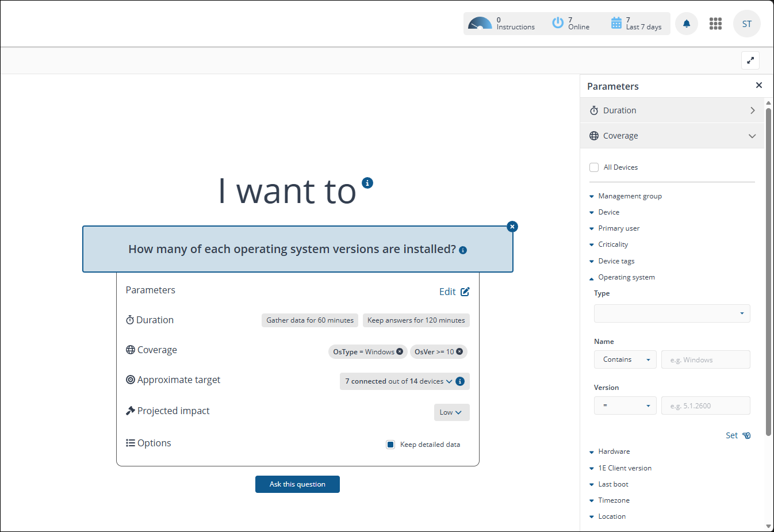This screenshot has height=532, width=774.
Task: Enable the All Devices checkbox
Action: click(x=594, y=167)
